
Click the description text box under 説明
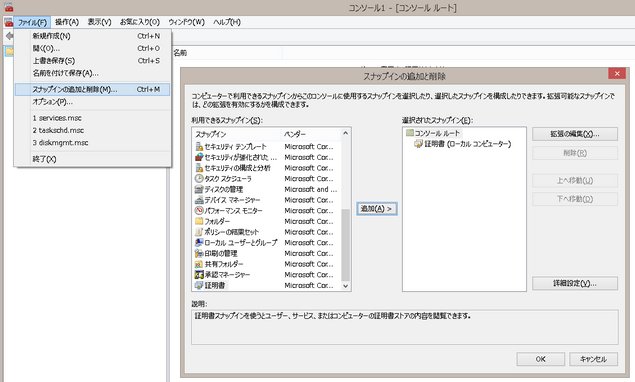[405, 327]
